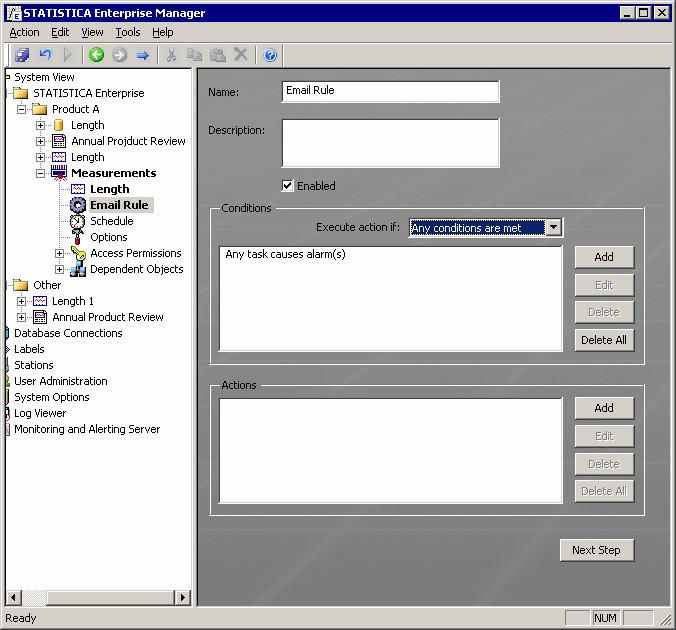
Task: Click the Options icon in the tree
Action: click(78, 237)
